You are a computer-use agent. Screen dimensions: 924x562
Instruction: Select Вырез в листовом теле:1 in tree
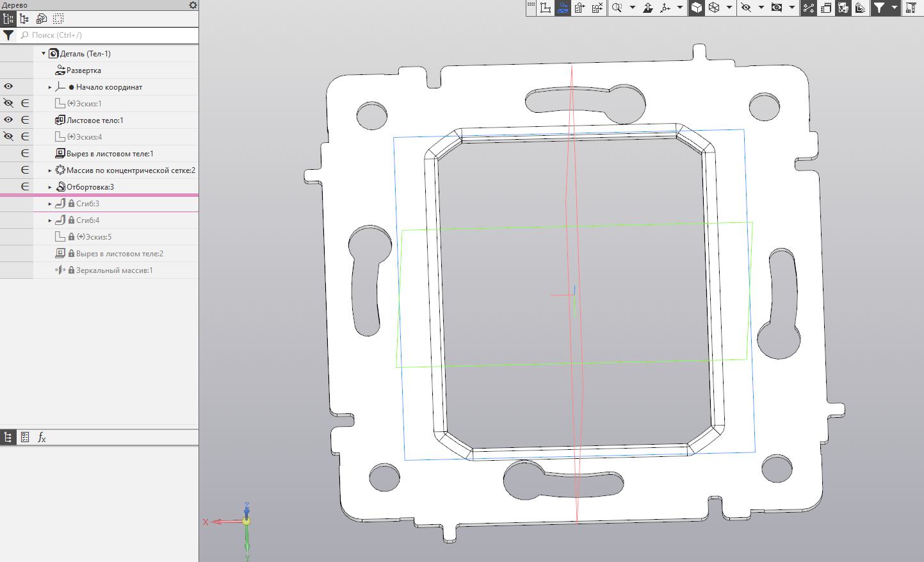[x=109, y=154]
